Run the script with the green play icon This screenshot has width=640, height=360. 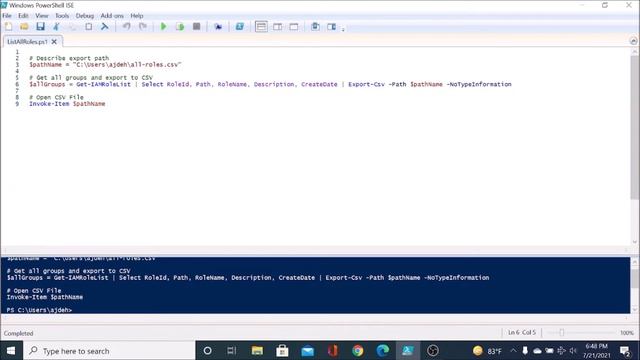[164, 27]
